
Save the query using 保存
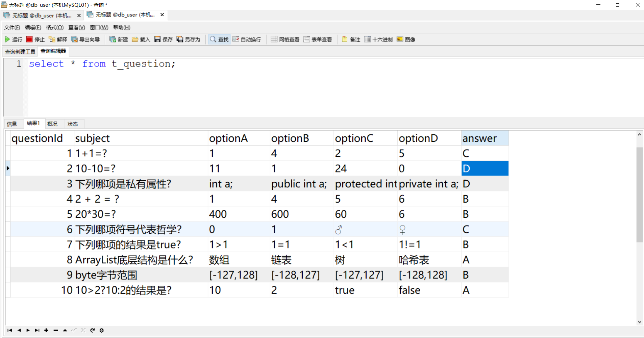pos(164,40)
